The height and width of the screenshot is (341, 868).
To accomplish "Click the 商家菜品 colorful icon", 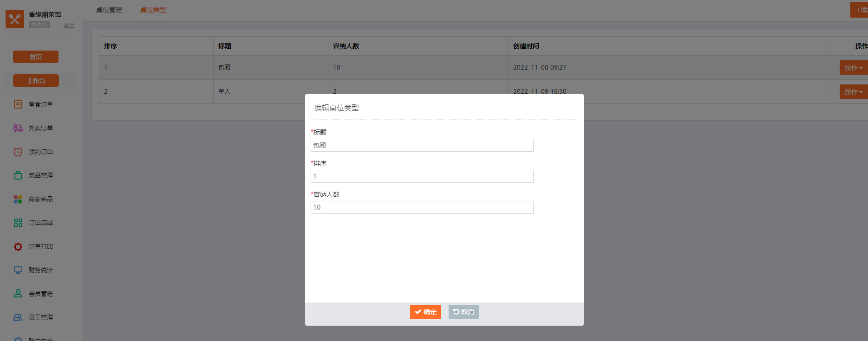I will click(x=18, y=199).
